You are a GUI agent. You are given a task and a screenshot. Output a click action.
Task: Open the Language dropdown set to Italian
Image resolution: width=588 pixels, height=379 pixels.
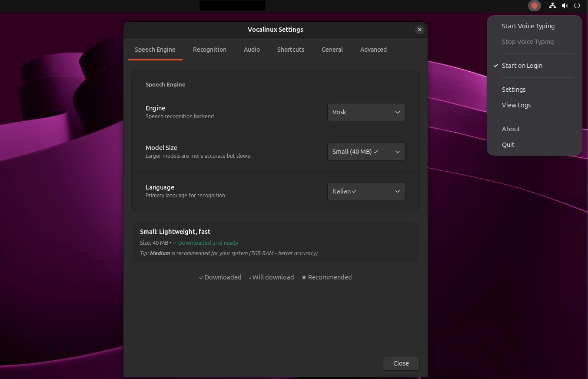tap(366, 191)
